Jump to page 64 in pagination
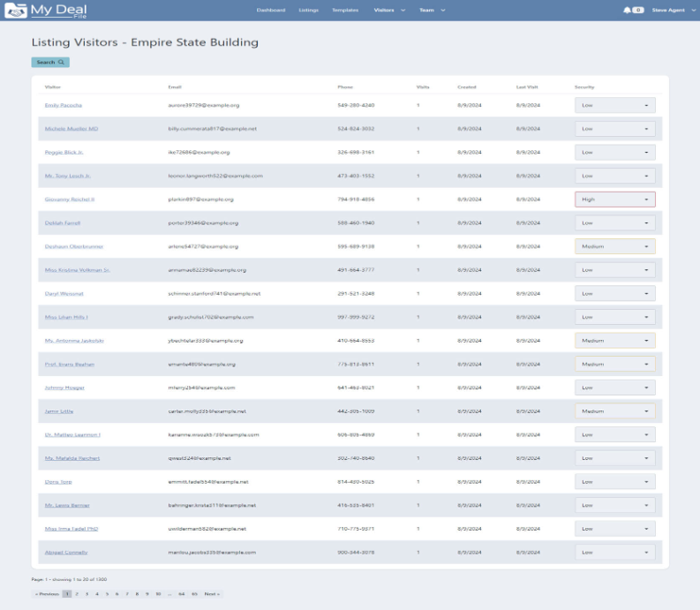The image size is (700, 610). coord(182,594)
